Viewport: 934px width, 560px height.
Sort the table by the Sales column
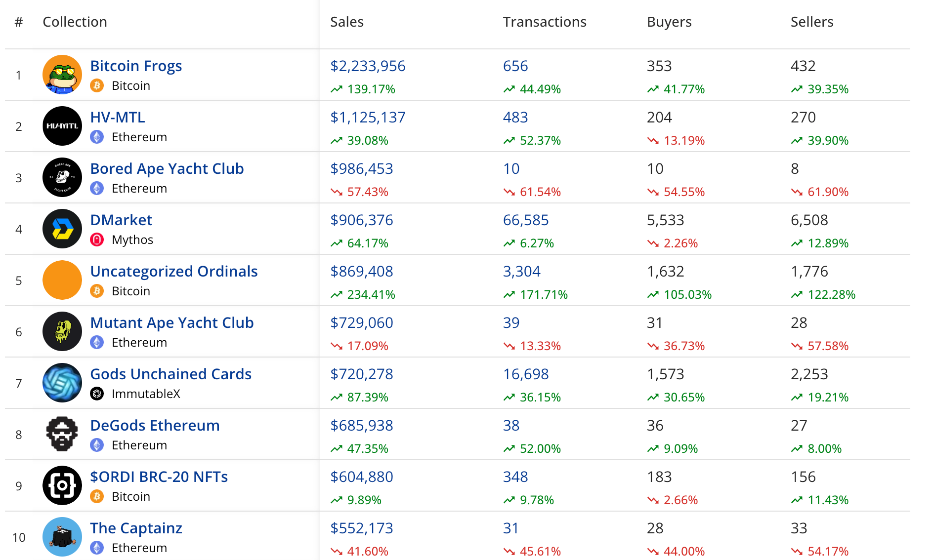point(347,22)
